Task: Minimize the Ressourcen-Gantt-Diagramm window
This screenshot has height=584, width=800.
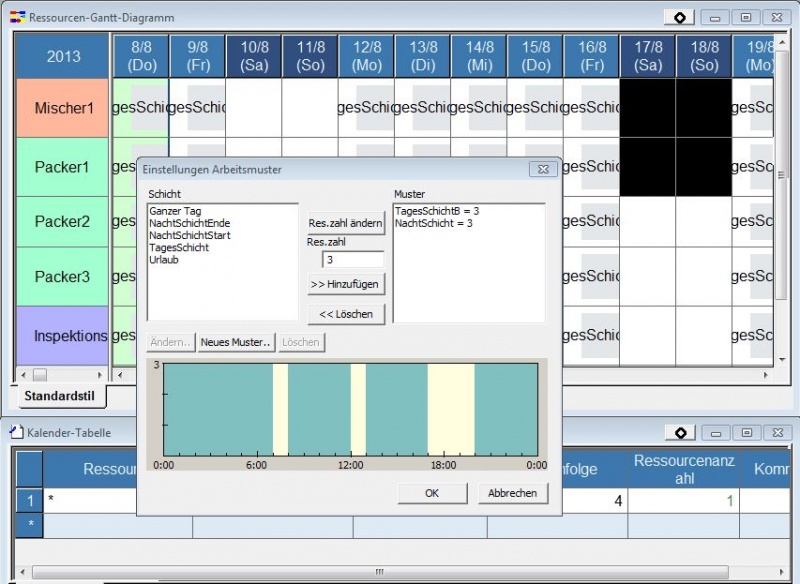Action: (x=714, y=17)
